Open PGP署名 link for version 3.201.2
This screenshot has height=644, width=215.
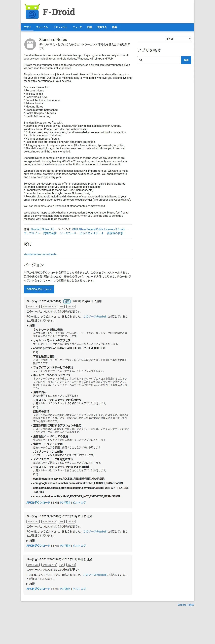[65, 589]
